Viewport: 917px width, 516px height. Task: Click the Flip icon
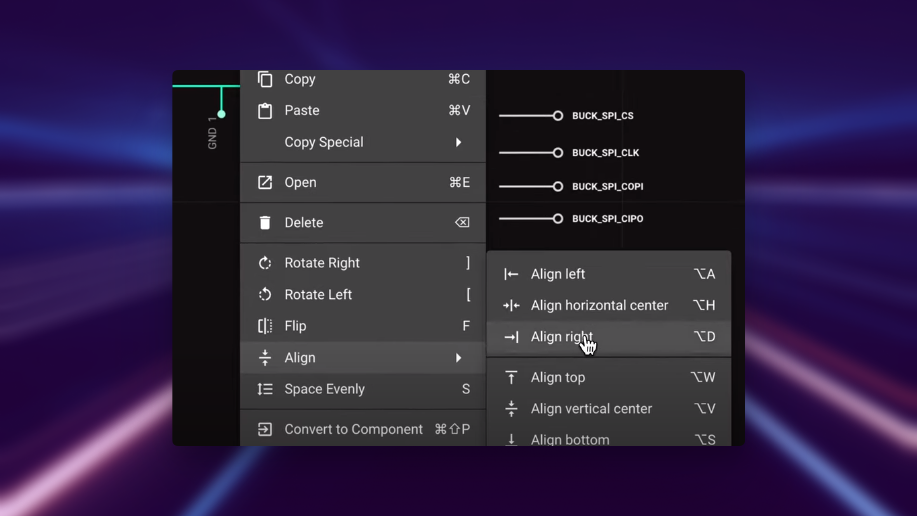click(x=265, y=326)
